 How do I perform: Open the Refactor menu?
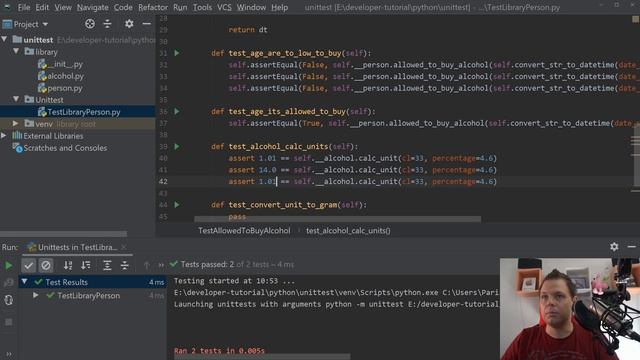click(153, 7)
